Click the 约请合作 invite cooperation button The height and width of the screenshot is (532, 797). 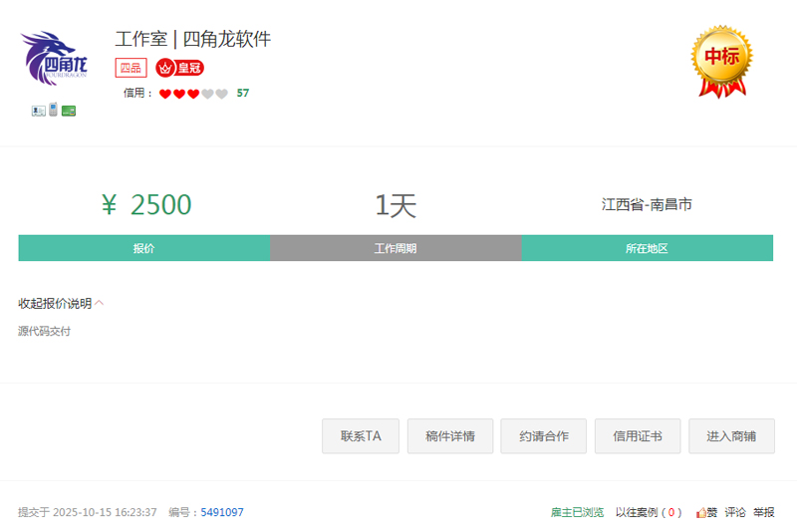[x=544, y=436]
